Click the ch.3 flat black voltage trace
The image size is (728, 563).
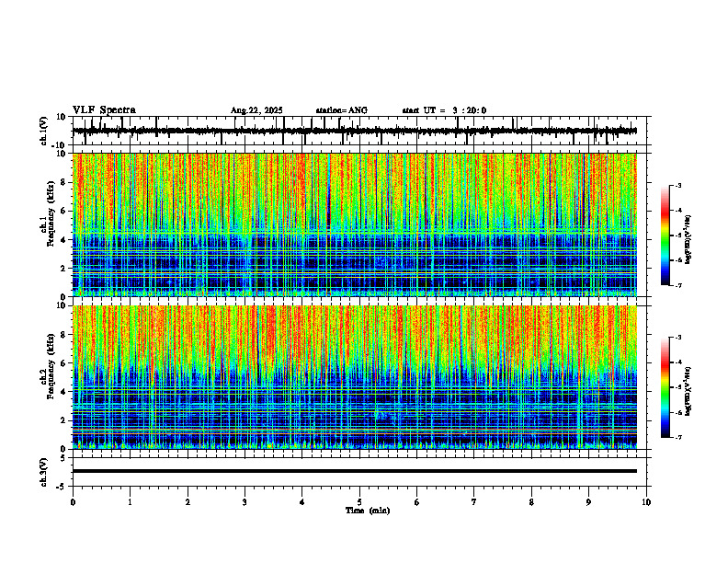pyautogui.click(x=354, y=471)
